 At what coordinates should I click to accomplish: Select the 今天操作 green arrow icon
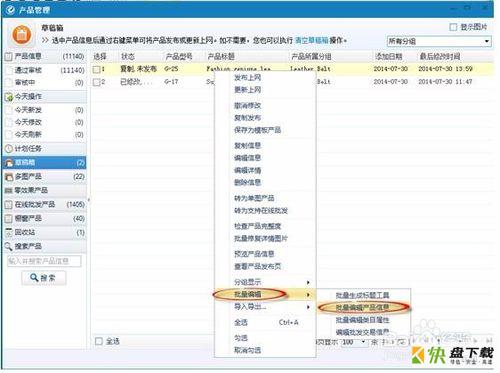(x=9, y=97)
